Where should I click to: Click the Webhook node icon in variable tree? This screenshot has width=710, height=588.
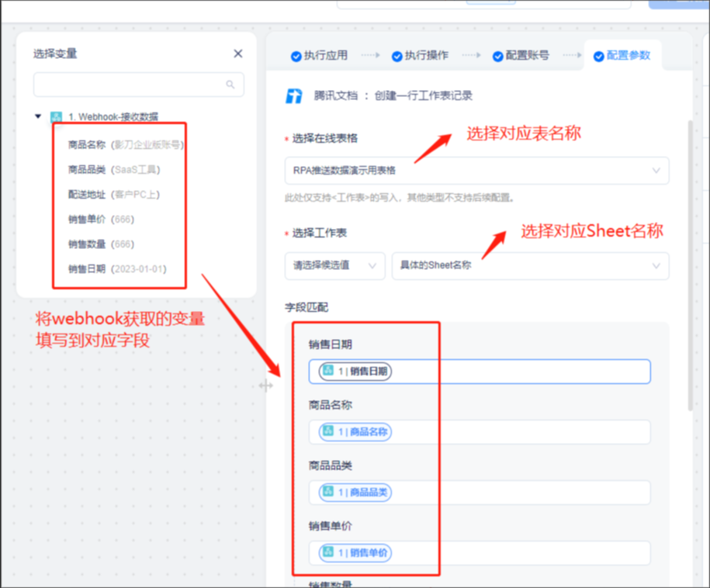point(56,117)
